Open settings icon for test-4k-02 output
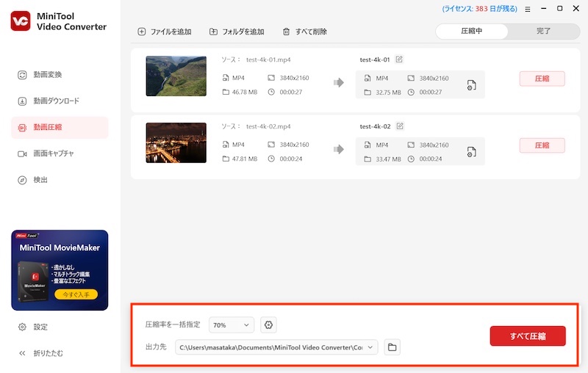Screen dimensions: 588x373 [471, 152]
